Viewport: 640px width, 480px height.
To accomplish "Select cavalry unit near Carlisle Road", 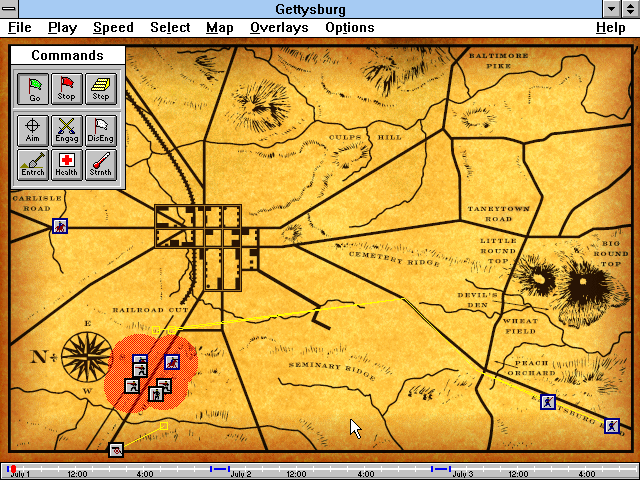I will [60, 226].
